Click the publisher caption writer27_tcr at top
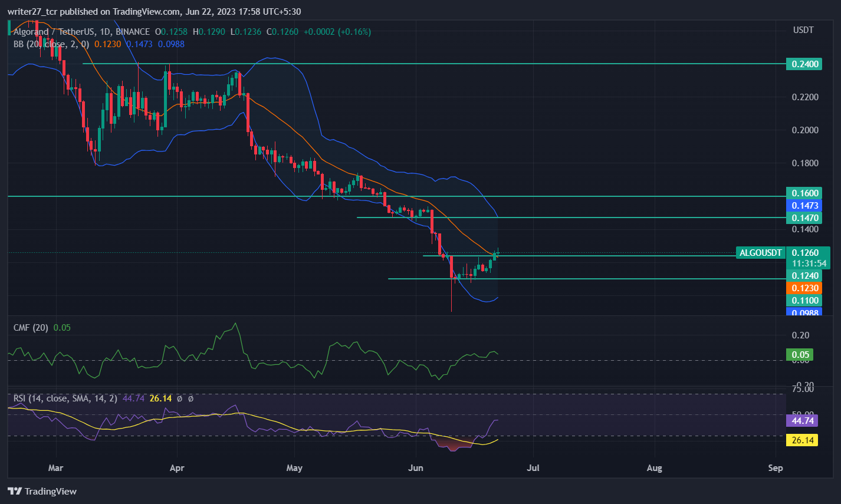The height and width of the screenshot is (504, 841). click(x=34, y=11)
